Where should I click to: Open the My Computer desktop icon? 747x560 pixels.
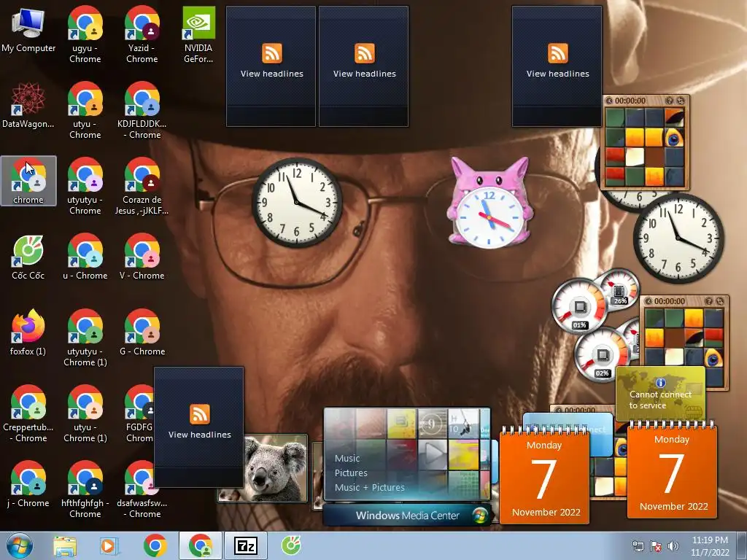(28, 30)
